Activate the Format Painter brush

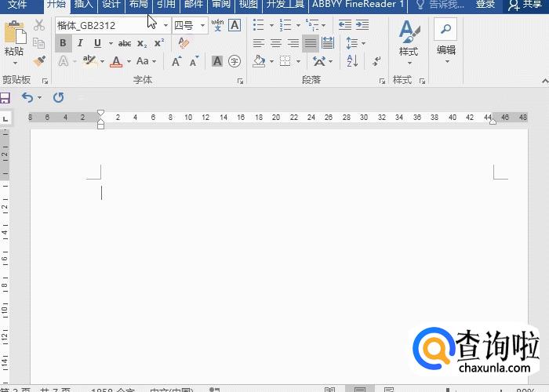(x=39, y=61)
